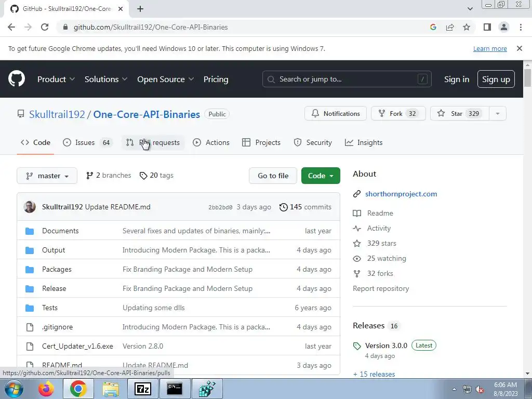532x399 pixels.
Task: Open the Tests folder
Action: [x=49, y=308]
